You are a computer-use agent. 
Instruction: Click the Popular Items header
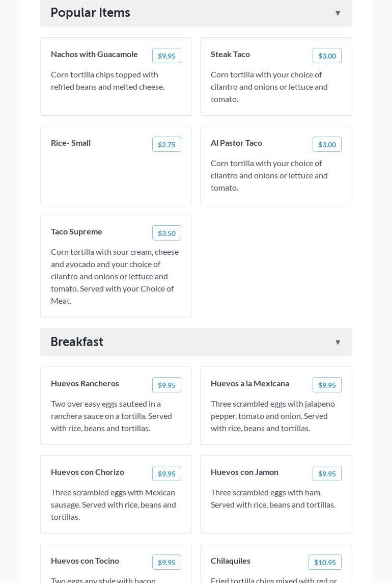point(90,13)
